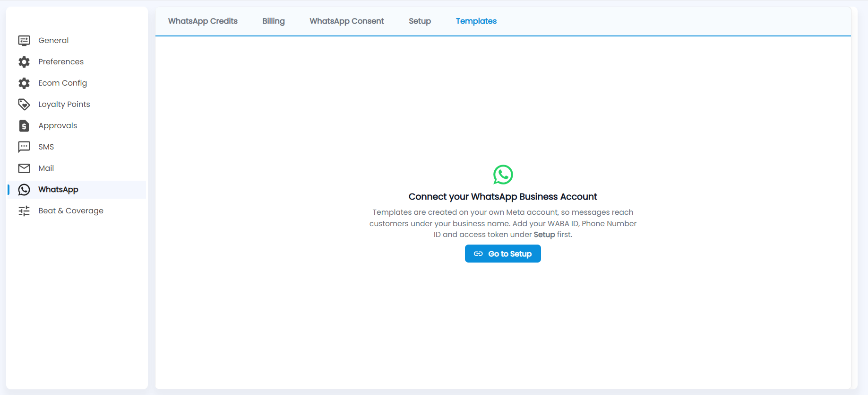Click the green WhatsApp logo in the center
Viewport: 868px width, 395px height.
(x=503, y=175)
